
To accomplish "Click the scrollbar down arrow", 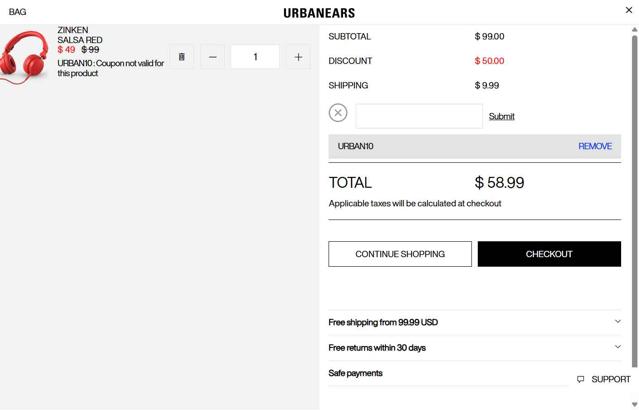I will pos(635,404).
